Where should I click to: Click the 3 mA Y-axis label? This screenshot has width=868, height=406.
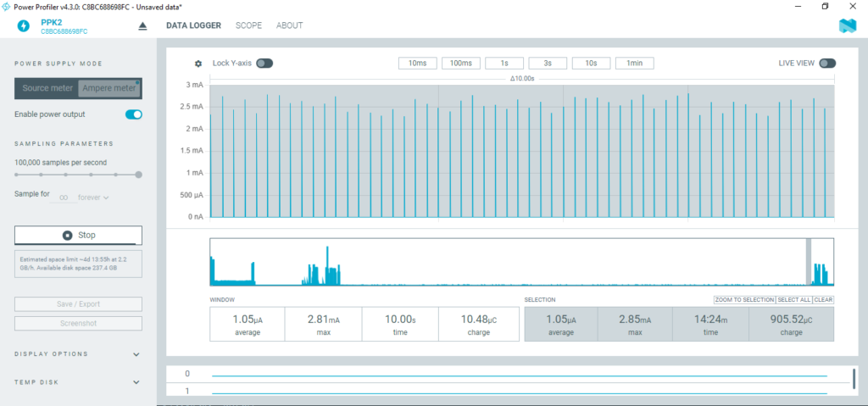(194, 85)
